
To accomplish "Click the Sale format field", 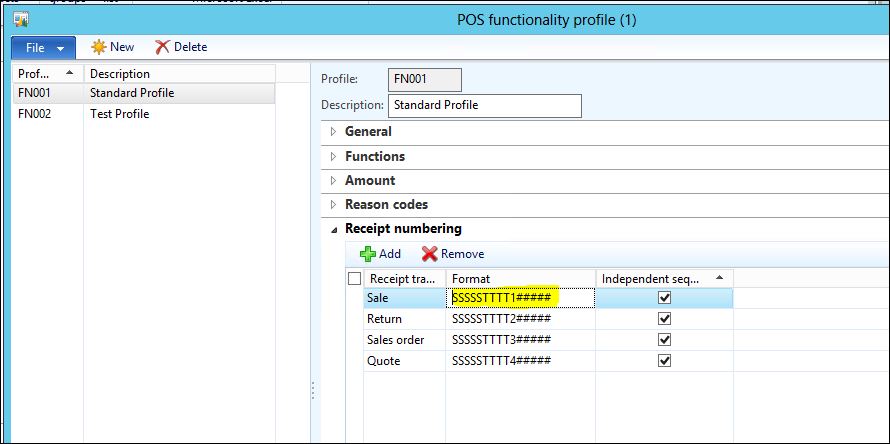I will [x=520, y=298].
